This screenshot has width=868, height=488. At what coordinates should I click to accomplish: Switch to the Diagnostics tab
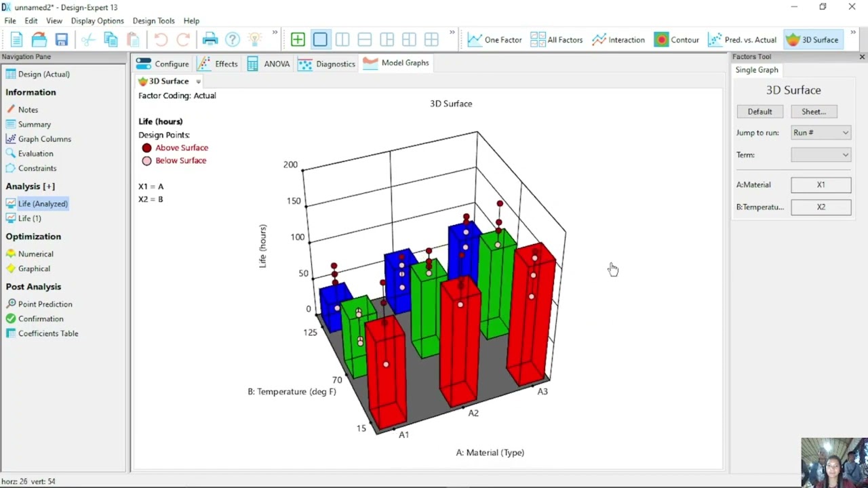pos(327,64)
